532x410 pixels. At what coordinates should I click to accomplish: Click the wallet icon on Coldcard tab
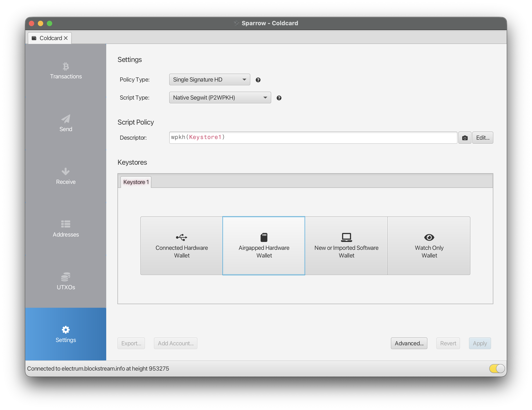[34, 38]
